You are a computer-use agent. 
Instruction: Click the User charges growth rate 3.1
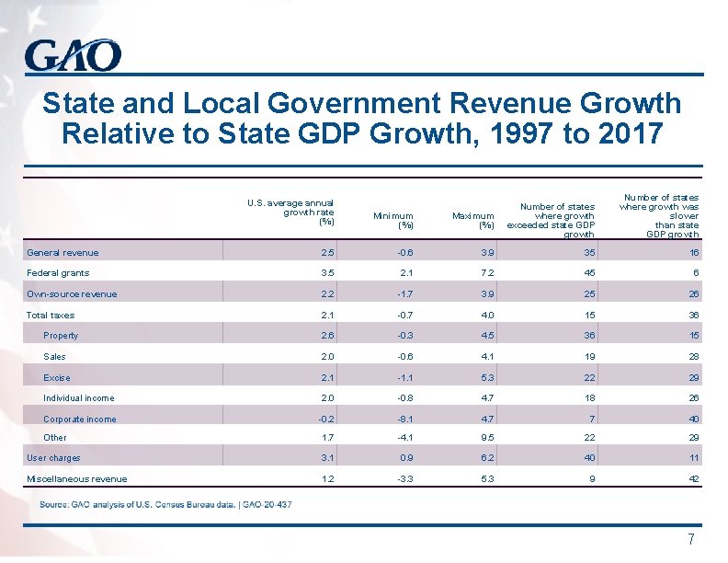[327, 458]
